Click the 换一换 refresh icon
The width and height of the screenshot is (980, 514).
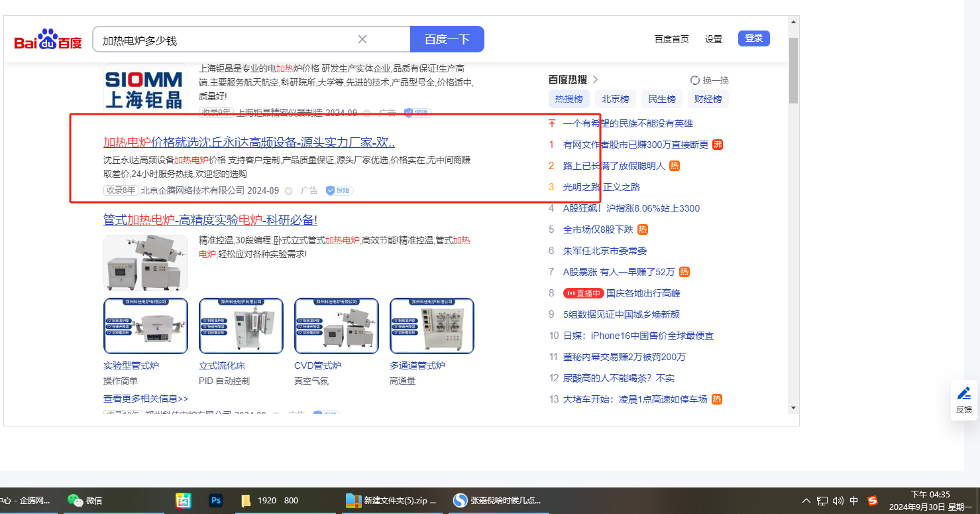tap(695, 80)
